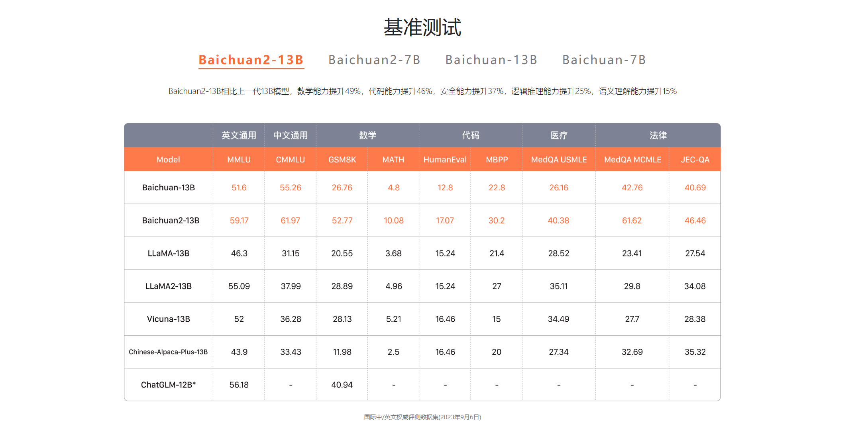Viewport: 868px width, 430px height.
Task: Click Baichuan-13B MMLU score 51.6
Action: [x=239, y=188]
